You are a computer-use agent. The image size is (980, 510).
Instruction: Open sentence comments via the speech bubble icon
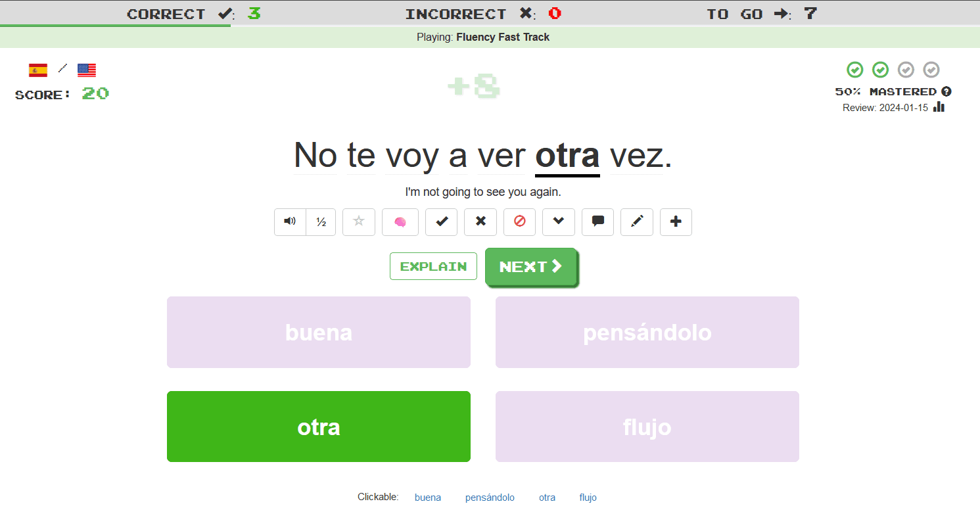597,222
